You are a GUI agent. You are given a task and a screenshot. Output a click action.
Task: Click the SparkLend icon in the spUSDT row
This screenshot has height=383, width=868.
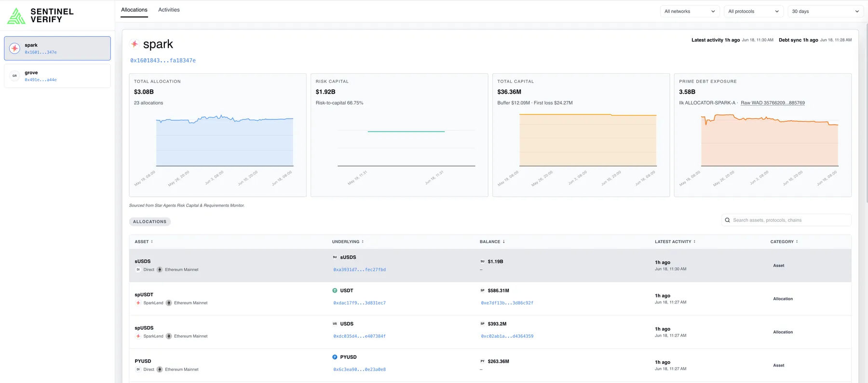pyautogui.click(x=138, y=303)
